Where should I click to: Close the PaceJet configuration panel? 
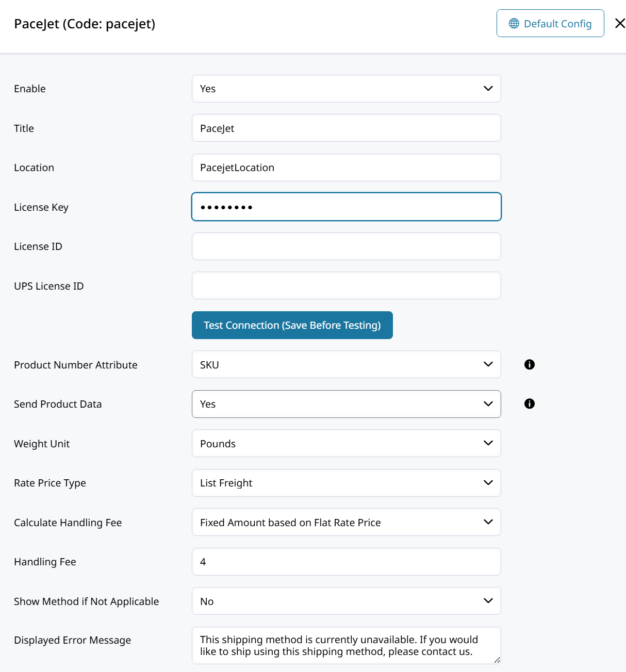pos(620,23)
